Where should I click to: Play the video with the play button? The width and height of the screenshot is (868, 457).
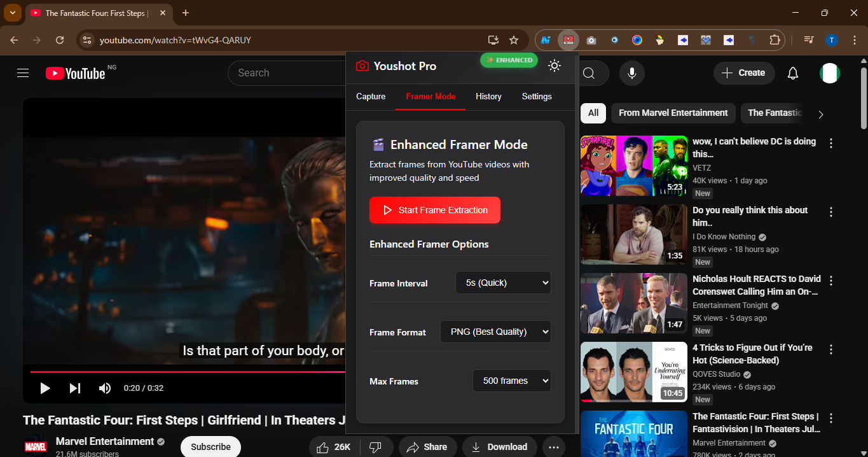coord(45,388)
